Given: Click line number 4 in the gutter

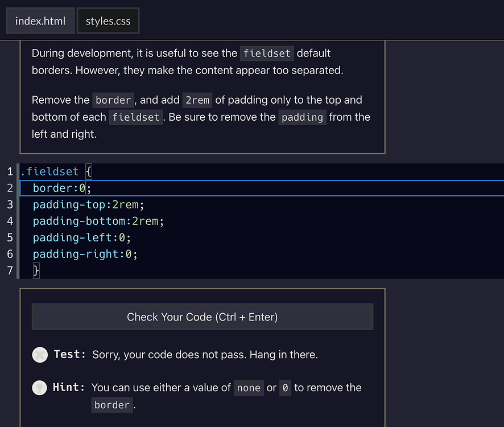Looking at the screenshot, I should pos(10,221).
